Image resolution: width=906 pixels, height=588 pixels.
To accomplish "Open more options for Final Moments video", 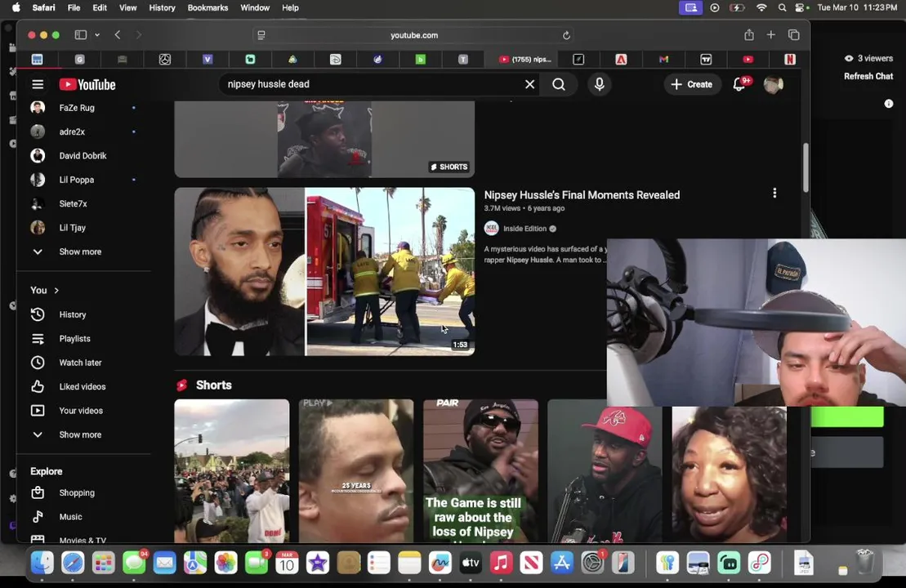I will tap(774, 194).
